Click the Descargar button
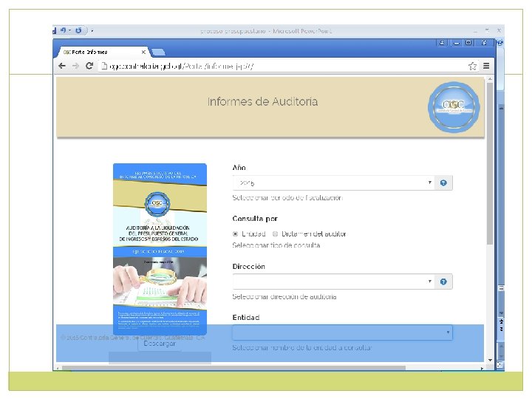This screenshot has height=399, width=532. click(160, 344)
